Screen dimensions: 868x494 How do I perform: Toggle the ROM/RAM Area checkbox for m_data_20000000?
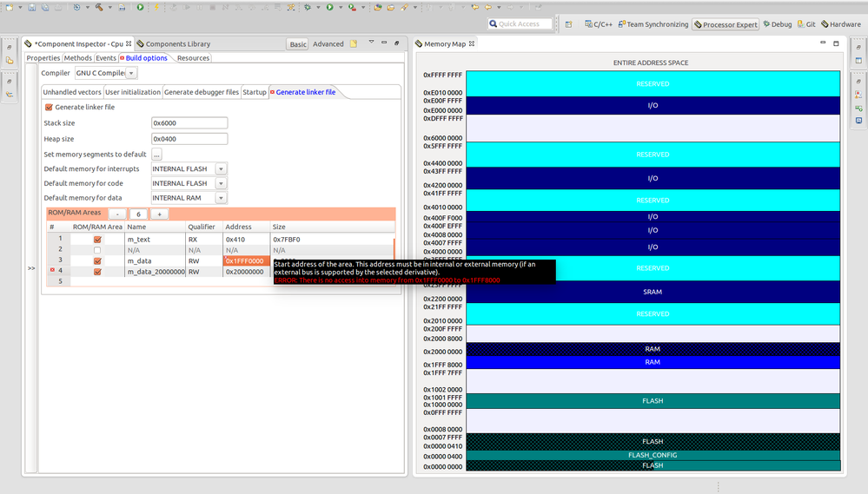point(97,272)
